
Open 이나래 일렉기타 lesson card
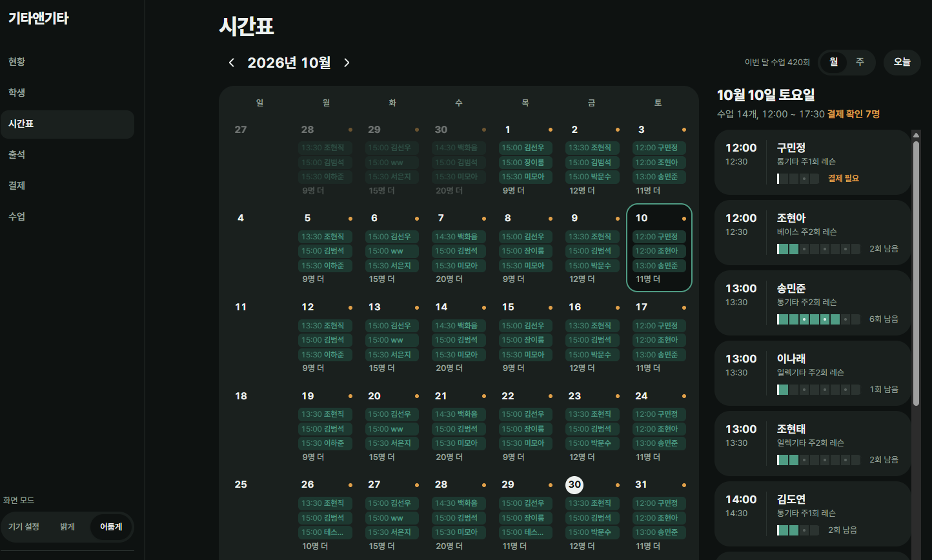[x=813, y=373]
